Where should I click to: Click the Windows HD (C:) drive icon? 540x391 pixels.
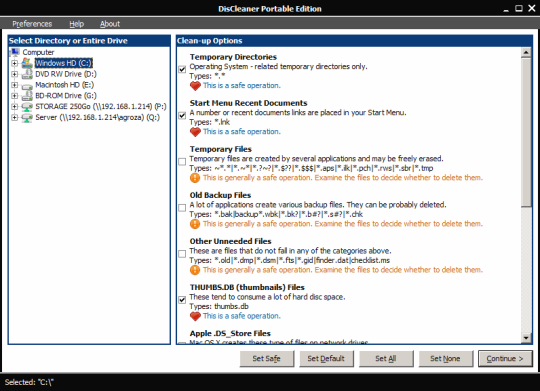pyautogui.click(x=27, y=63)
